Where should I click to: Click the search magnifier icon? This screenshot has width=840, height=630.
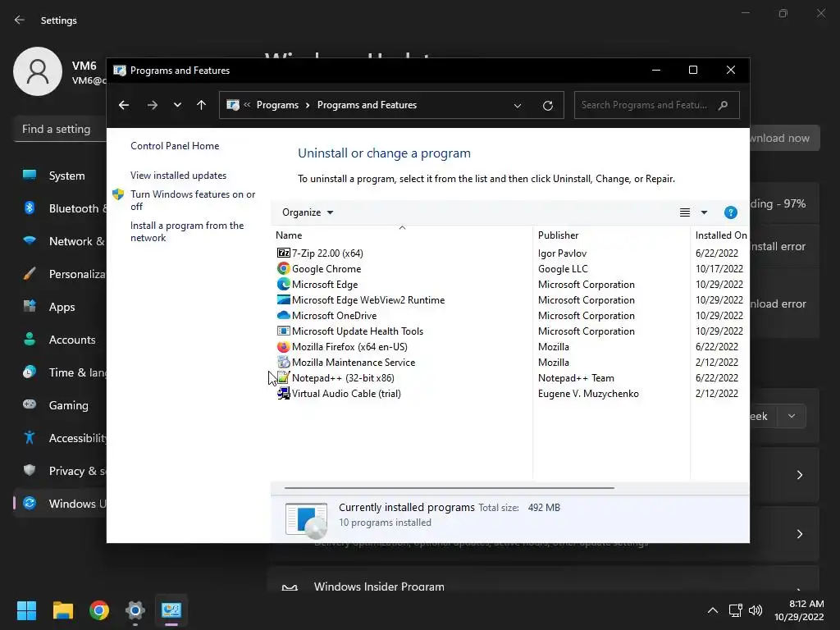723,105
